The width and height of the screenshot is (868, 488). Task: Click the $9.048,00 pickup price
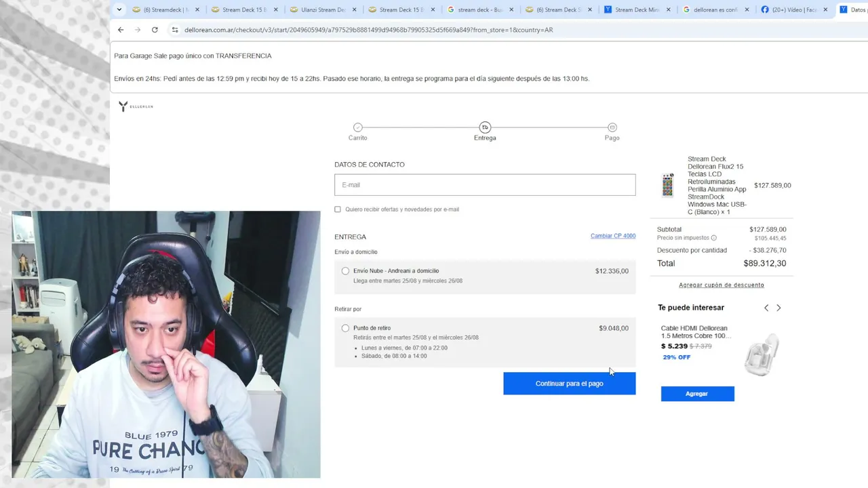[x=614, y=328]
